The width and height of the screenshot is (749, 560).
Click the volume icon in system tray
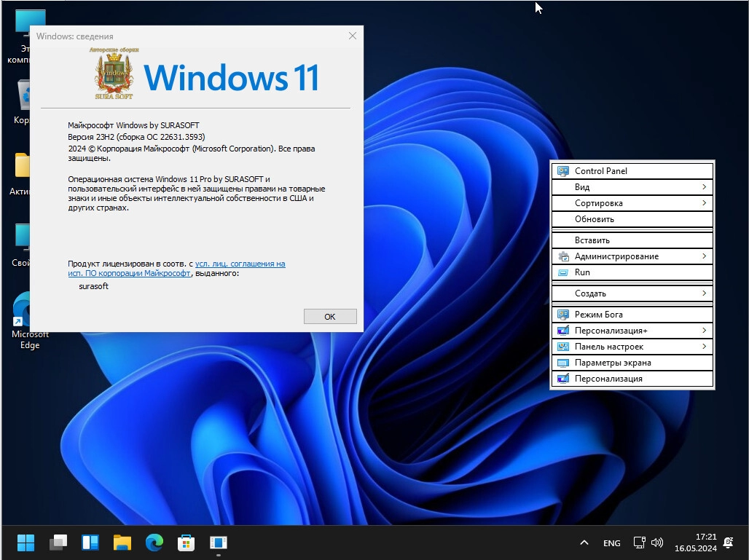coord(657,543)
